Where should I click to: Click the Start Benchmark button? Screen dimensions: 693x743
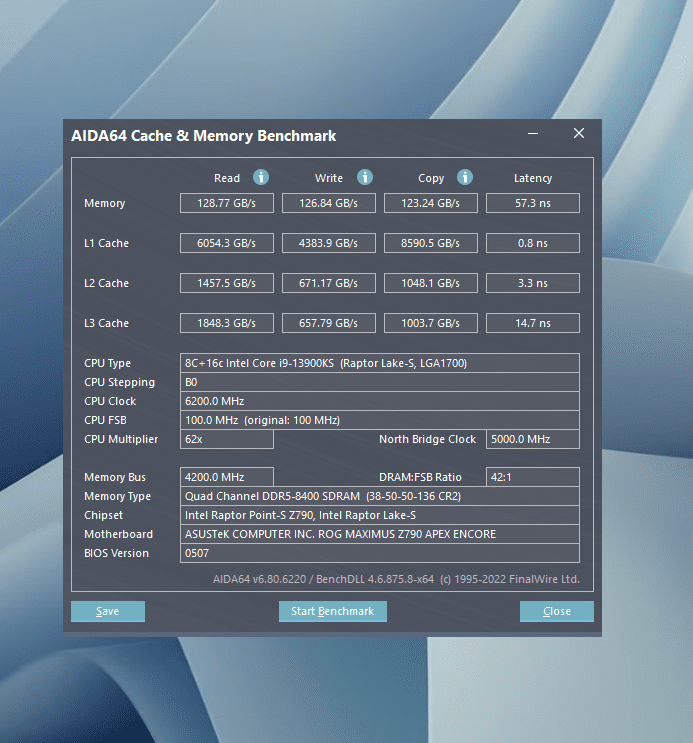333,611
